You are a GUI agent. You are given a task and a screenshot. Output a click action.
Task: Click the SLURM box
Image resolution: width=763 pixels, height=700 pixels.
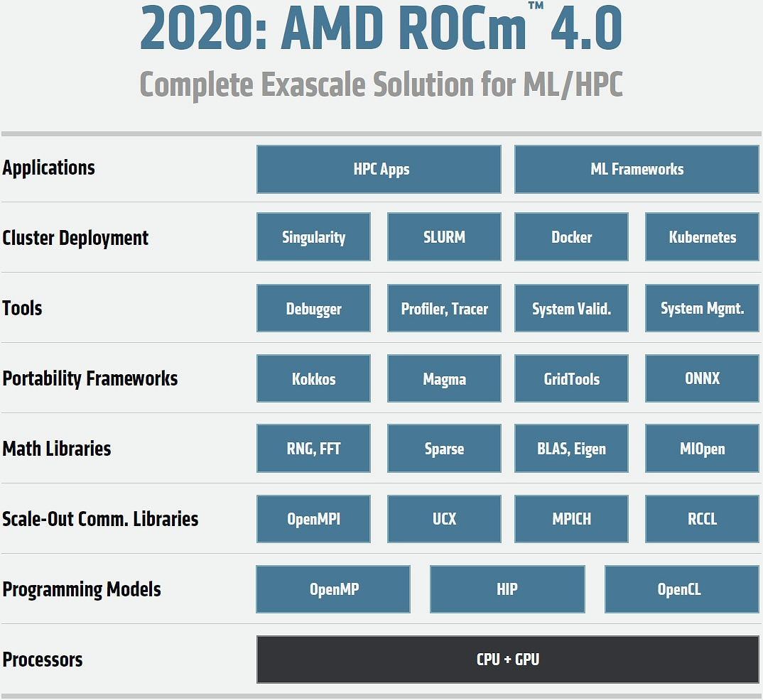pos(444,236)
